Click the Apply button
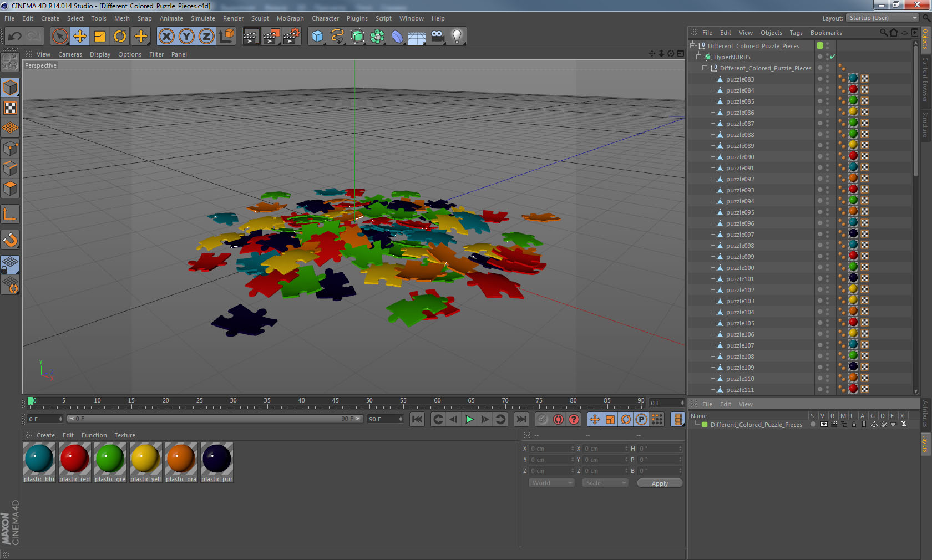This screenshot has width=932, height=560. pyautogui.click(x=660, y=483)
